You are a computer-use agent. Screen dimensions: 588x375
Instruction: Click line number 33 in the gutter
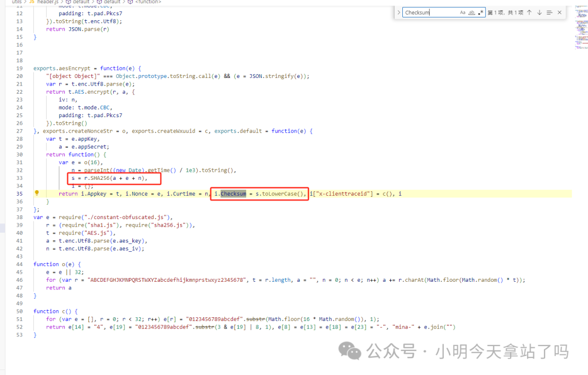(19, 178)
